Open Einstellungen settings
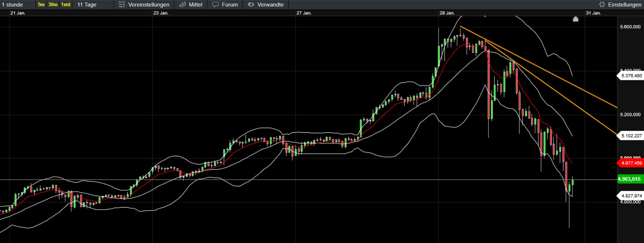The height and width of the screenshot is (243, 644). pyautogui.click(x=624, y=5)
